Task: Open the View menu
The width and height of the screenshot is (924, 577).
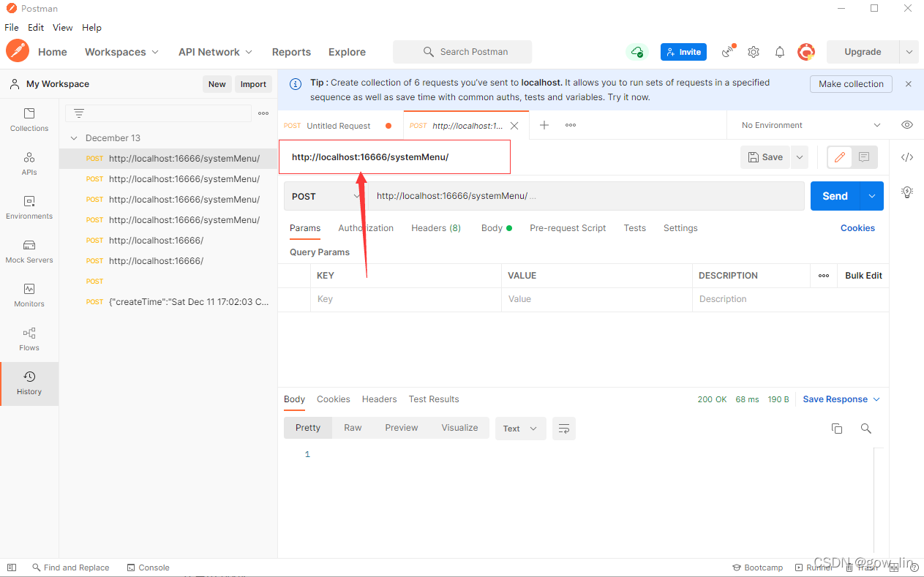Action: point(63,27)
